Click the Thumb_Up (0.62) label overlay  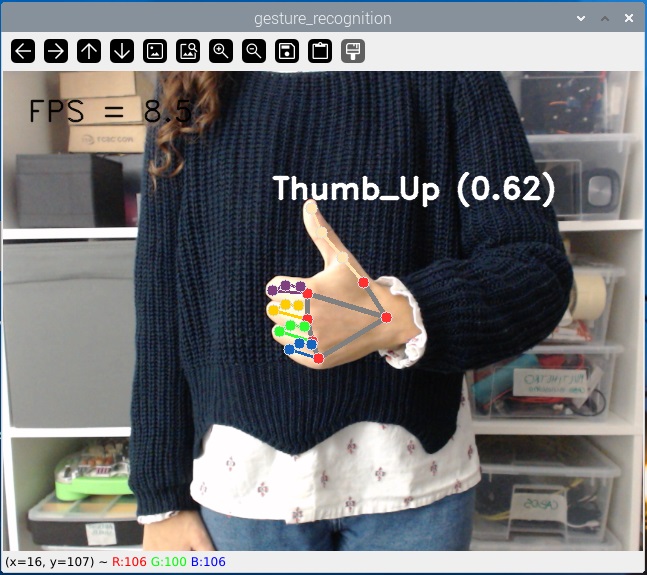click(x=413, y=189)
